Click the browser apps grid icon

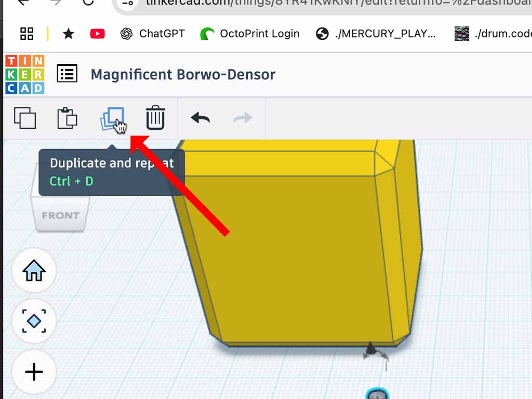pyautogui.click(x=26, y=34)
